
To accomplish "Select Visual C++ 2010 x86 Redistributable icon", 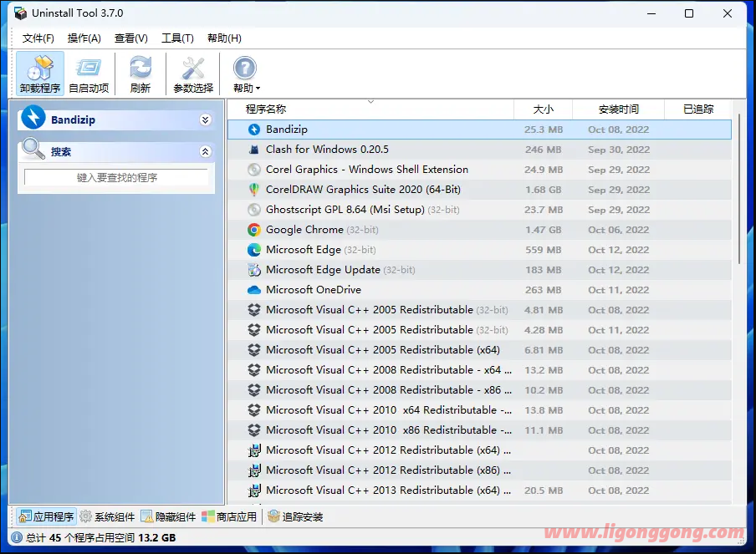I will pos(254,430).
